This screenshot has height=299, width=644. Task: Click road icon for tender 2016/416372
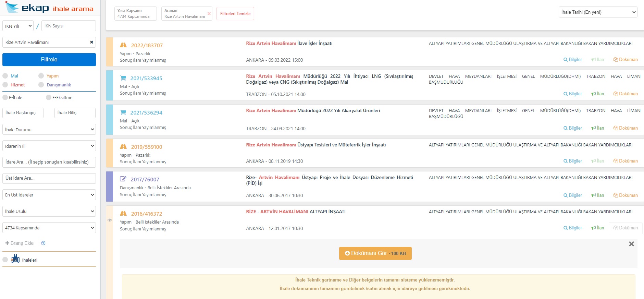coord(123,213)
